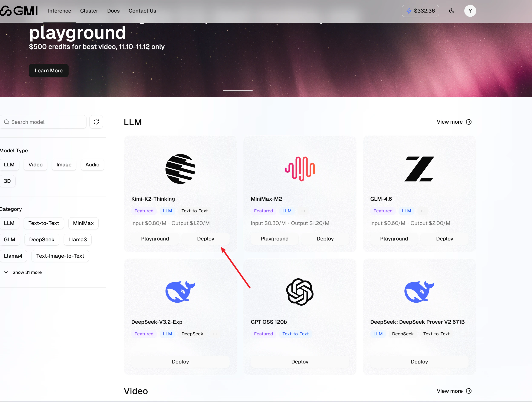Click the search magnifier icon
Screen dimensions: 532x402
[x=6, y=122]
